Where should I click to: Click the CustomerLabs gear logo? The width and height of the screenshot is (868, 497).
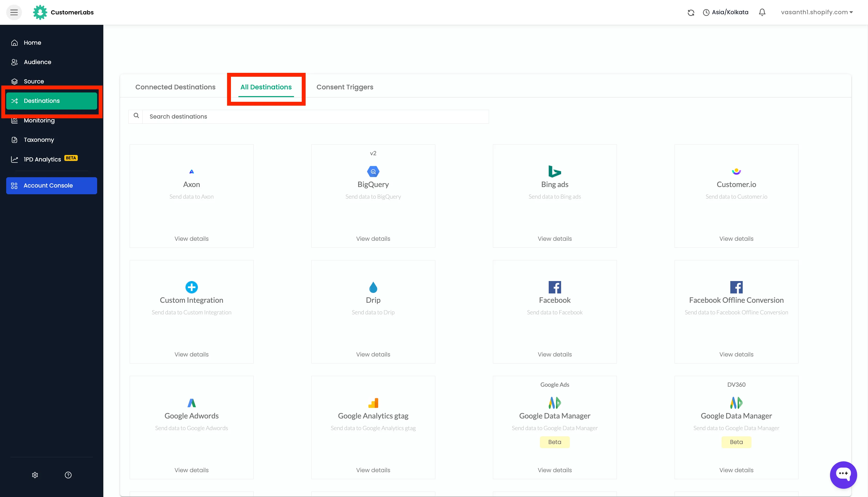(x=40, y=12)
